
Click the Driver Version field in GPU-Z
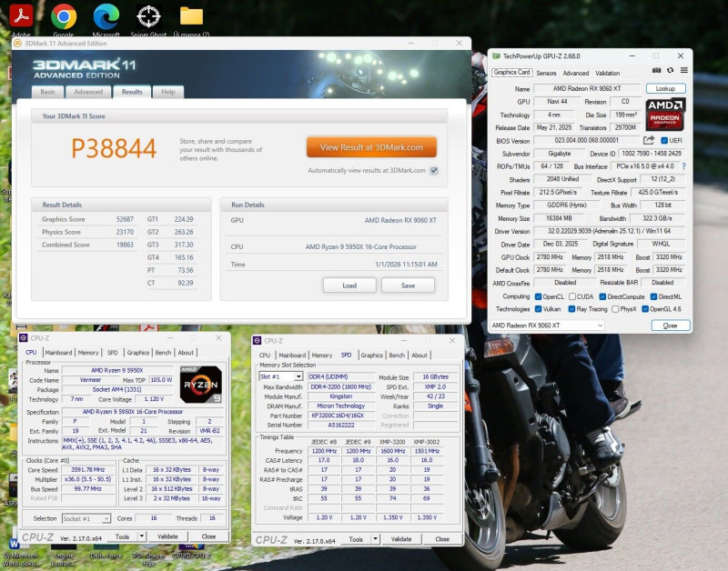609,231
